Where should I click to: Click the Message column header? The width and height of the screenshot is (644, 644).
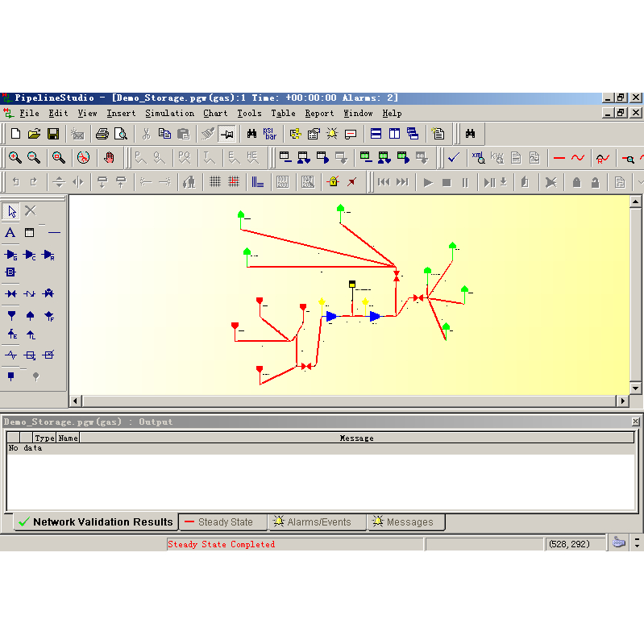(356, 438)
